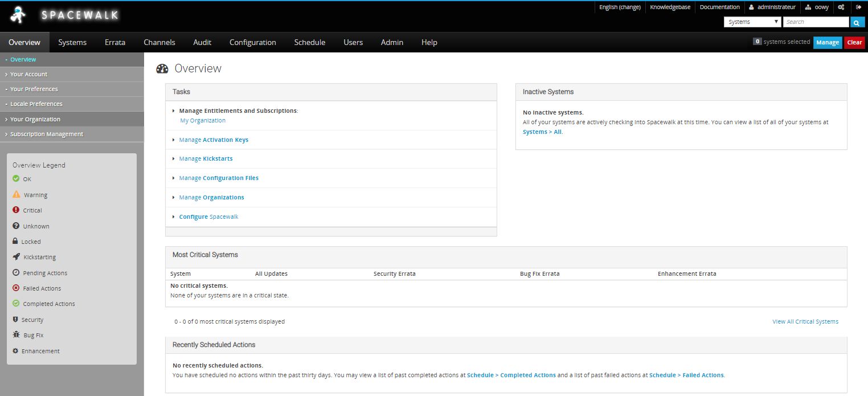This screenshot has height=396, width=868.
Task: Focus the Search text field
Action: coord(815,22)
